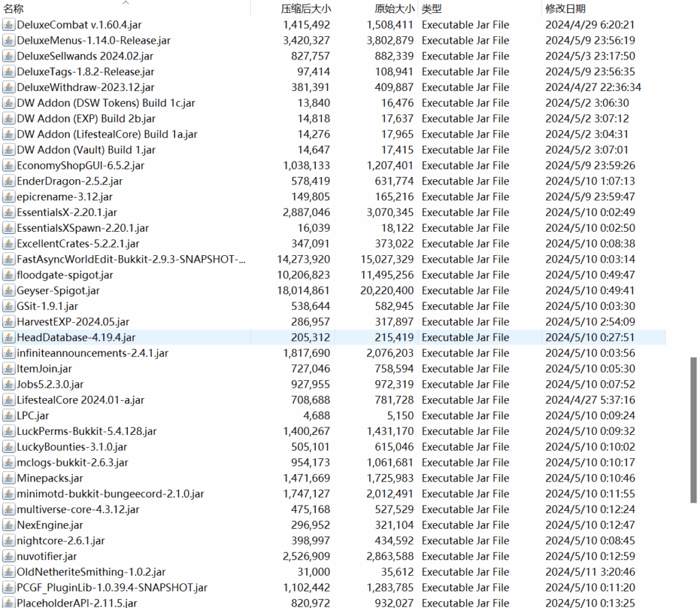700x608 pixels.
Task: Click the jar icon beside DeluxeCombat v.1.60.4.jar
Action: tap(8, 25)
